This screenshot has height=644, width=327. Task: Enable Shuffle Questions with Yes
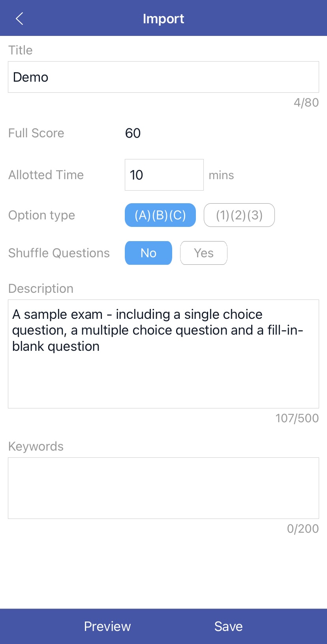point(203,253)
